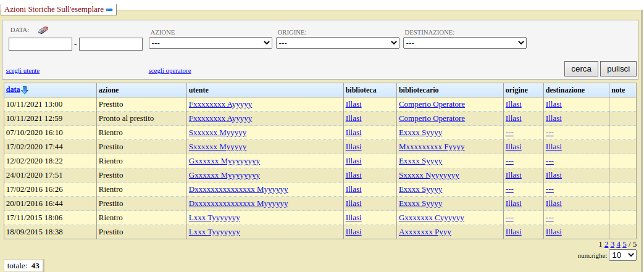
Task: Open the AZIONE dropdown
Action: (211, 43)
